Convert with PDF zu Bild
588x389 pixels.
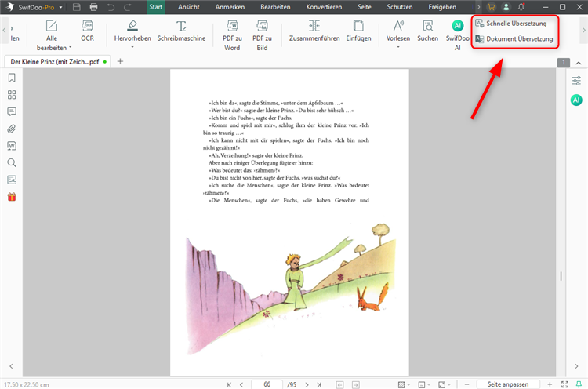[262, 35]
